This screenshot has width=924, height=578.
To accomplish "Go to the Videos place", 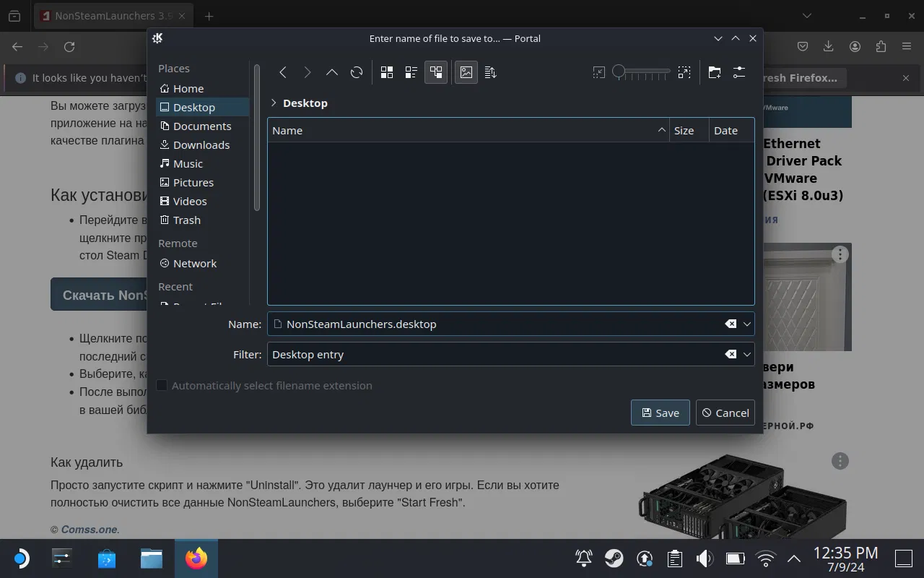I will tap(203, 201).
